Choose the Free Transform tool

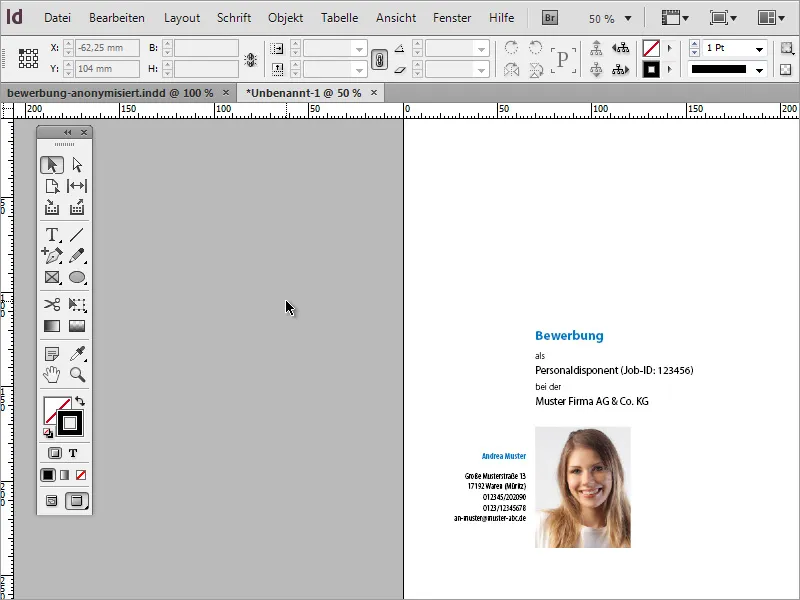click(x=77, y=305)
